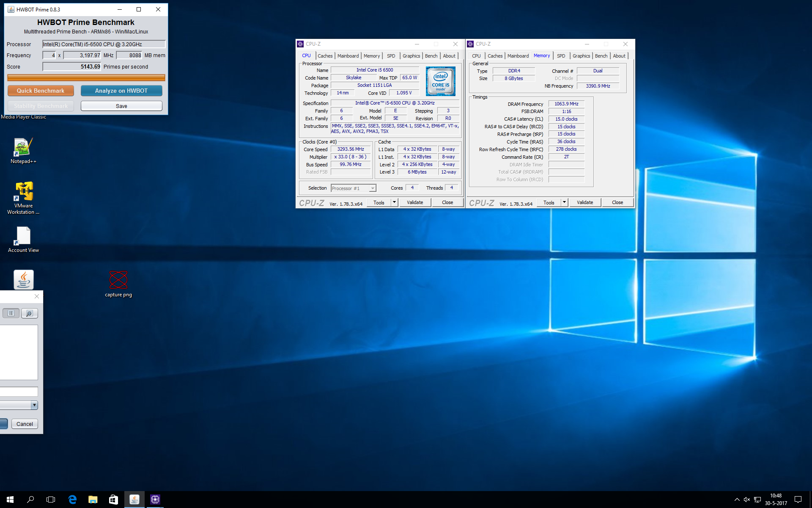
Task: Click Close button in the Memory CPU-Z window
Action: click(x=617, y=202)
